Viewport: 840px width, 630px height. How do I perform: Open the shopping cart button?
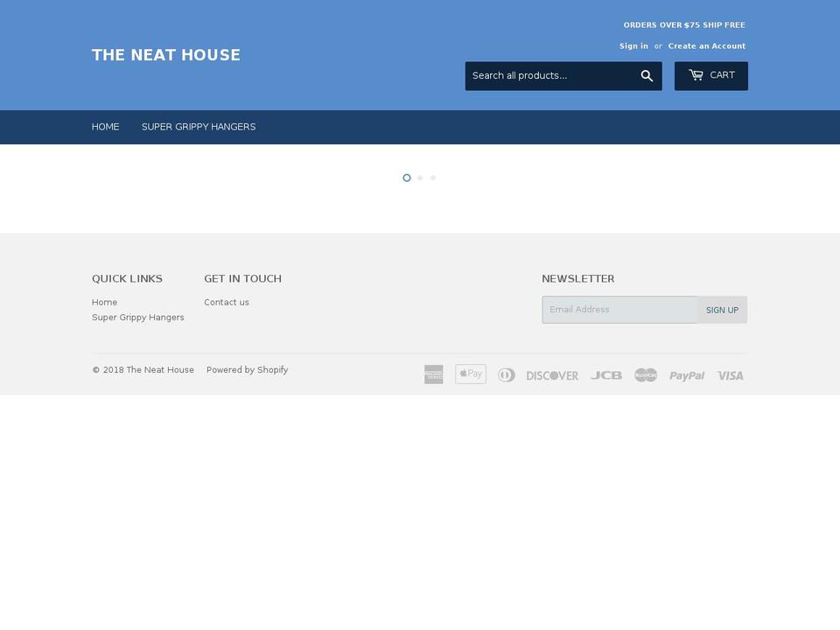click(x=710, y=76)
